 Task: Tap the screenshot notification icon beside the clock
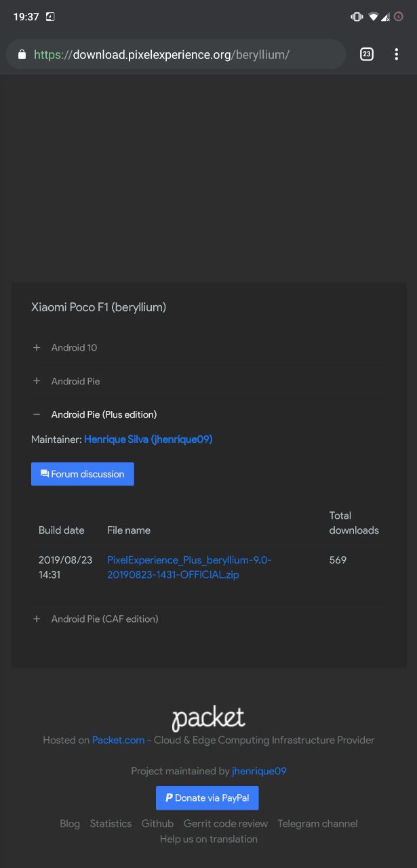50,17
